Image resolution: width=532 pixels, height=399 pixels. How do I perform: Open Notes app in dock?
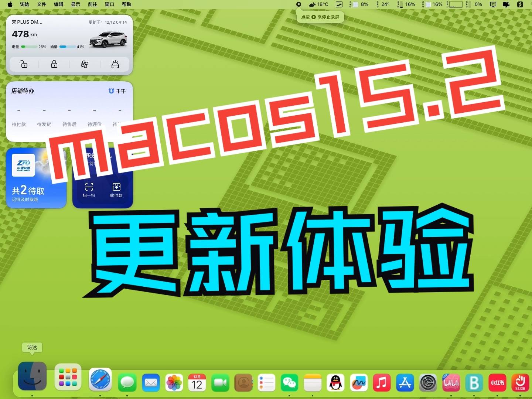pos(313,382)
